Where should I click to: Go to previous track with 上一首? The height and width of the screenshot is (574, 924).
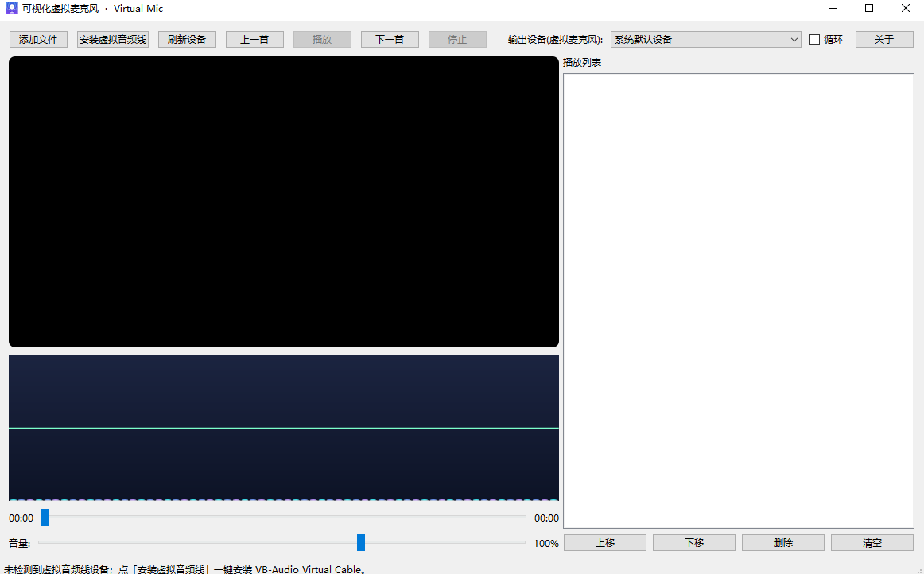pyautogui.click(x=254, y=40)
